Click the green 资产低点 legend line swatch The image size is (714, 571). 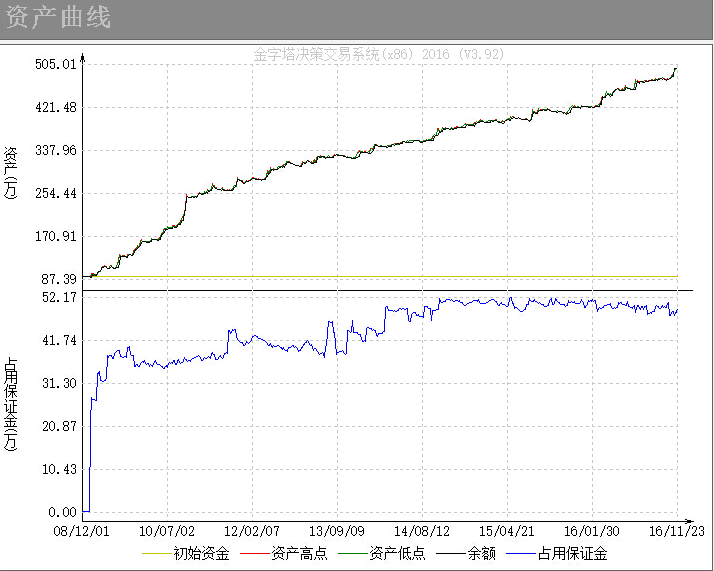point(352,554)
